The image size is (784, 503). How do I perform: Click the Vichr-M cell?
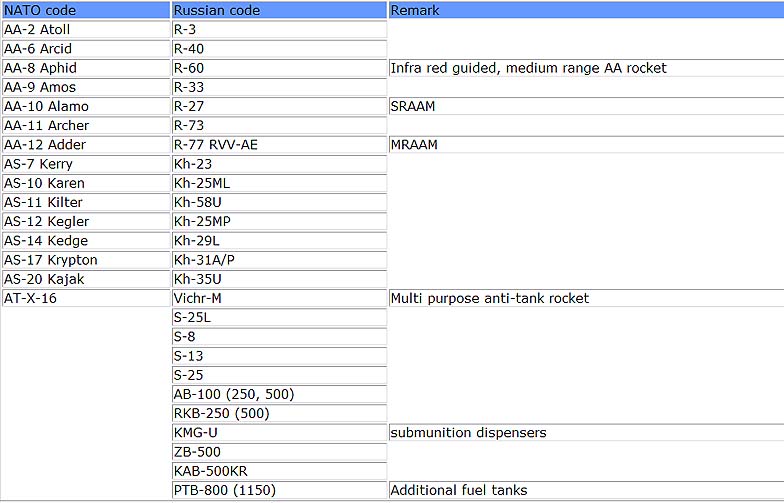coord(198,298)
